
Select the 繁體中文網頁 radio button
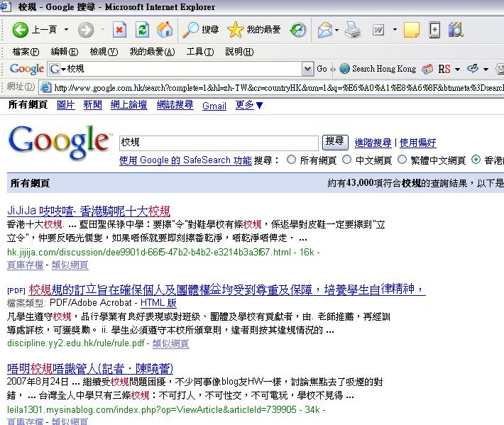coord(402,160)
